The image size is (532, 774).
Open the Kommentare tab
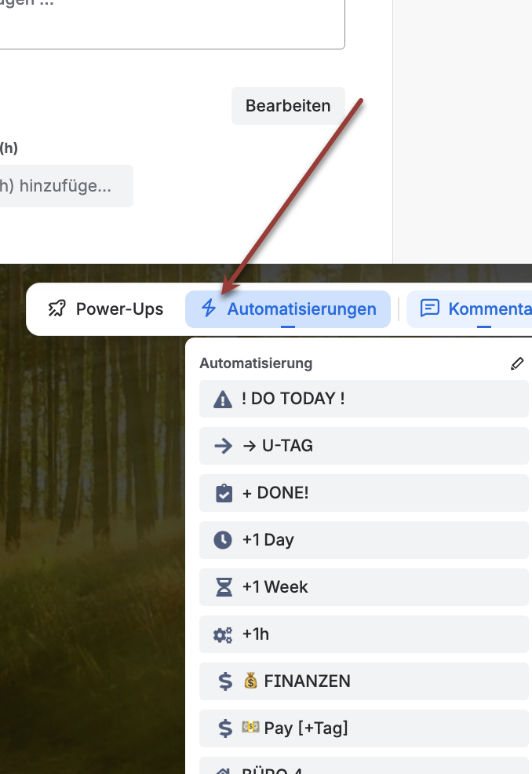click(468, 309)
